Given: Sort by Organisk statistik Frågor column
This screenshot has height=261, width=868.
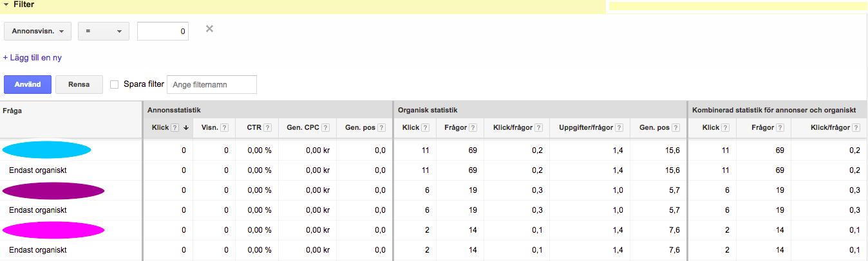Looking at the screenshot, I should click(455, 128).
